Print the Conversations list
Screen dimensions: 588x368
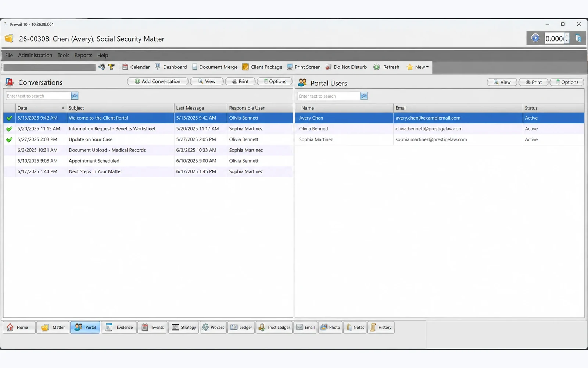point(240,81)
